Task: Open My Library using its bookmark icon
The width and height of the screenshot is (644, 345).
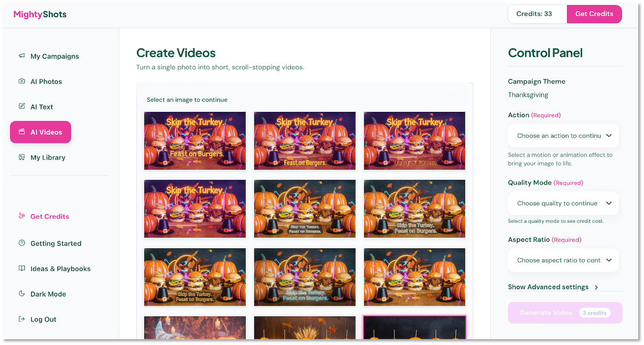Action: pos(22,157)
